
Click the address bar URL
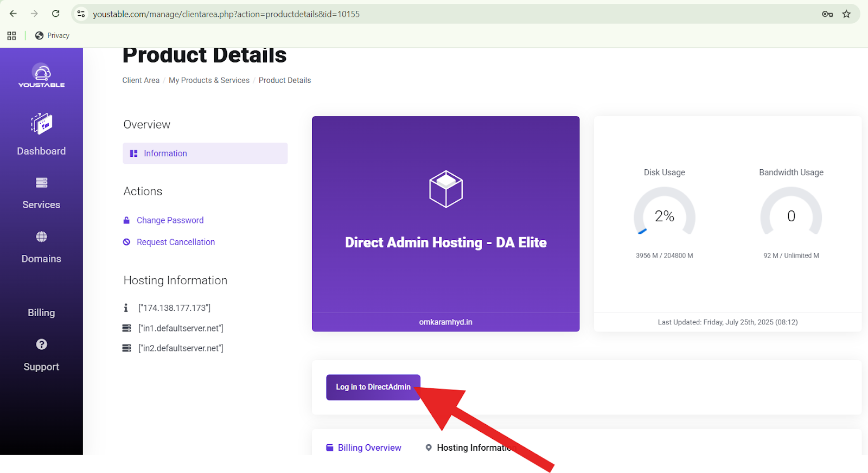pos(226,14)
